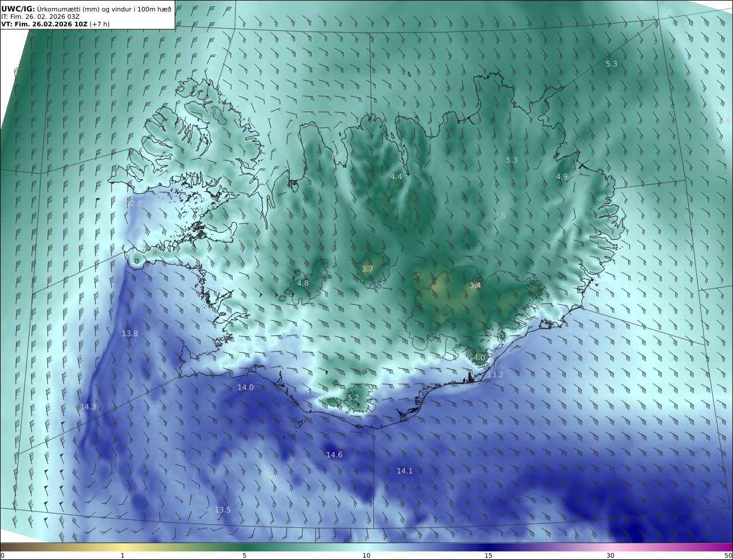Click the colorbar tick labeled 1

coord(123,555)
